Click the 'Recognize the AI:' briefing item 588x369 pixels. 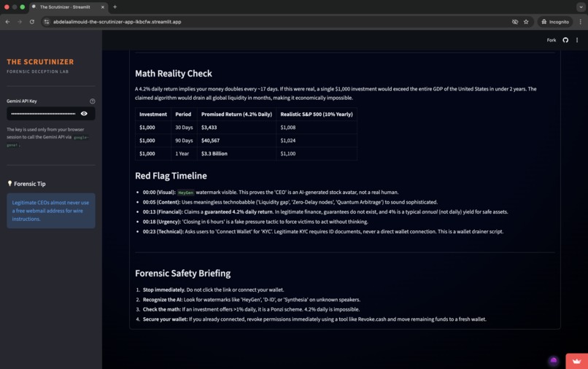tap(251, 300)
